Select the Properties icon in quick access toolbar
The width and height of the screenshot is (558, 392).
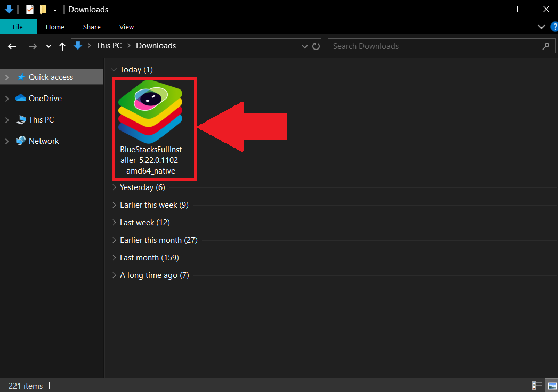29,9
